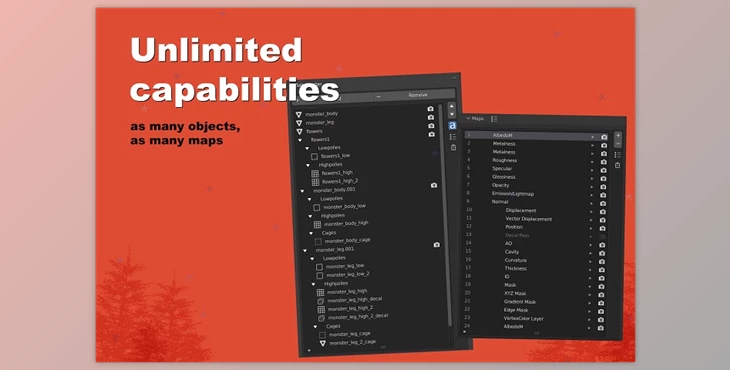Click trash icon in Maps panel sidebar
730x370 pixels.
[x=617, y=165]
